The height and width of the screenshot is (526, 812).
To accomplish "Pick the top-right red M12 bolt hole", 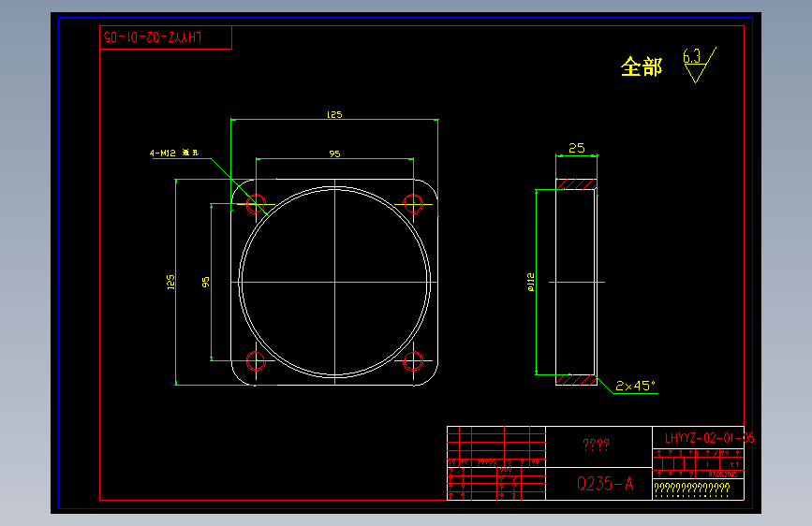I will [x=413, y=204].
